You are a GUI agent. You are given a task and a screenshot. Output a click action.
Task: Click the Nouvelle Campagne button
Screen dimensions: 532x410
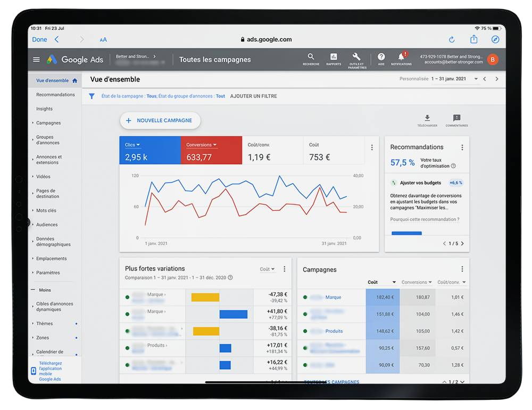click(160, 120)
